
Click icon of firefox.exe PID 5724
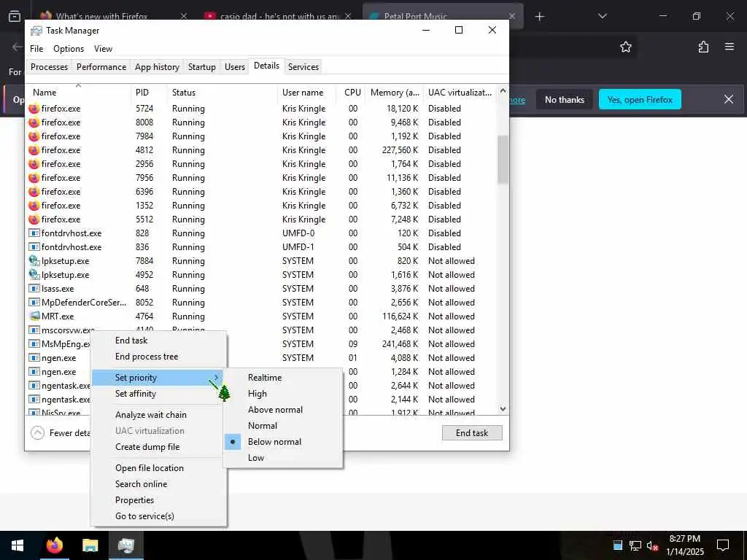pyautogui.click(x=34, y=109)
